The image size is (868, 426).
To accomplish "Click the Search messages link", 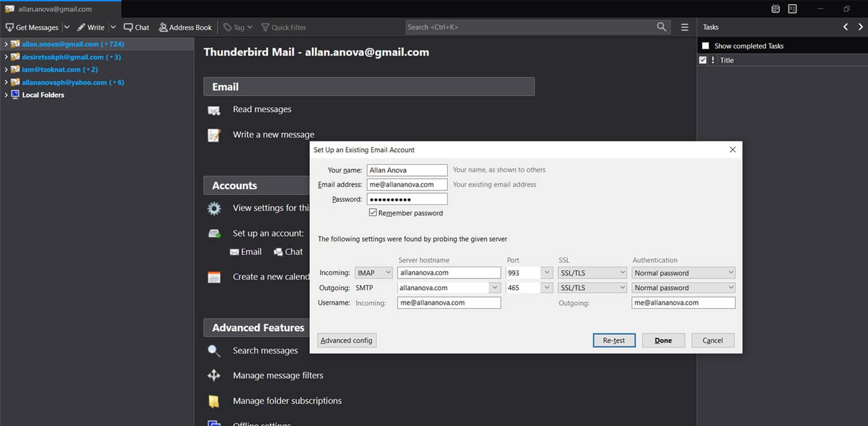I will click(265, 350).
